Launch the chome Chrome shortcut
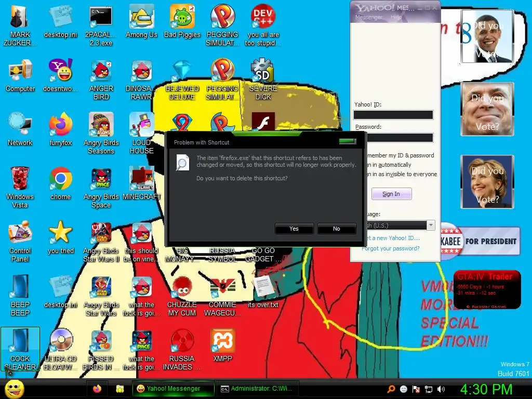This screenshot has width=532, height=399. point(60,183)
